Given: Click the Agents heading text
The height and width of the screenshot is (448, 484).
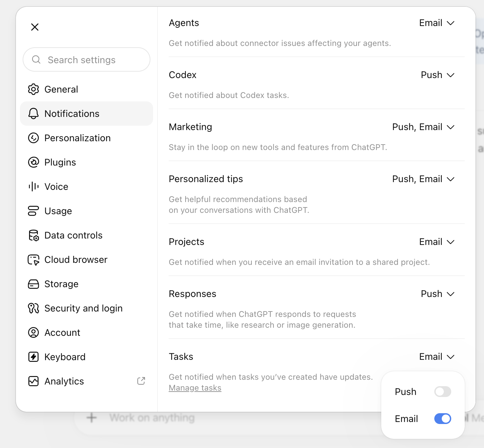Looking at the screenshot, I should coord(184,23).
